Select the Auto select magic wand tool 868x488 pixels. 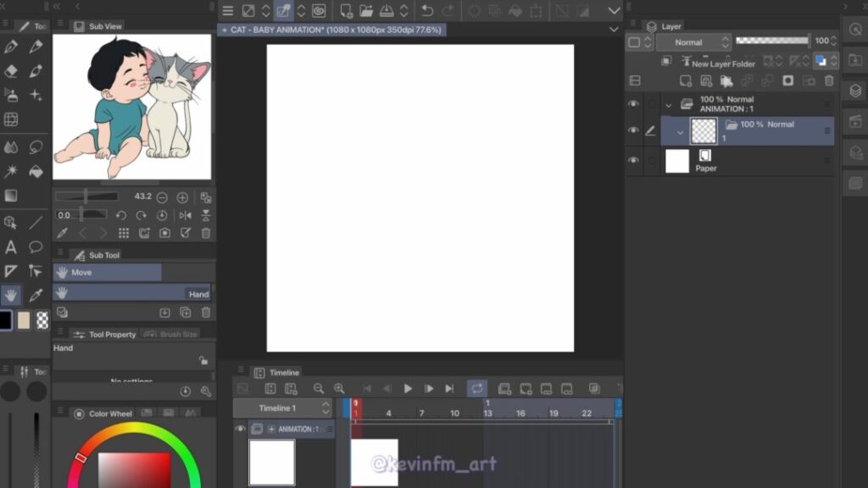[x=11, y=171]
